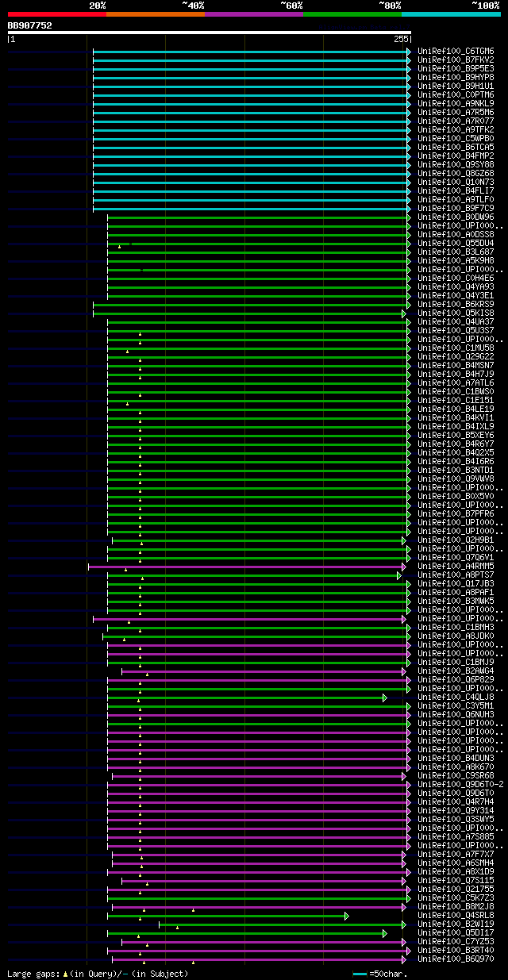
Task: Select label UniRef100_Q6NUH3
Action: [x=456, y=714]
